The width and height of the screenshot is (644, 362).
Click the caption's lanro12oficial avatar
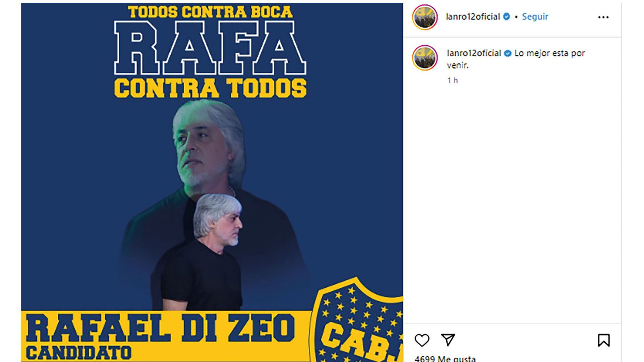(x=425, y=58)
